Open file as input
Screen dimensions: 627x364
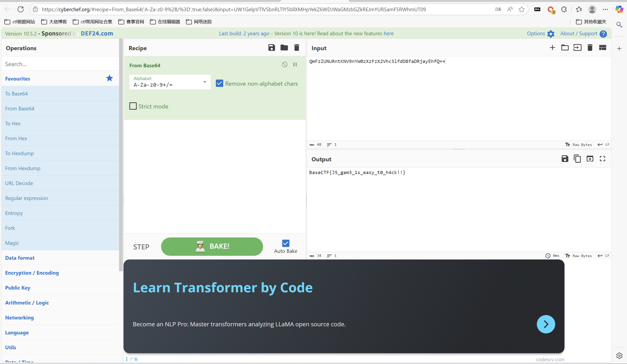(577, 47)
